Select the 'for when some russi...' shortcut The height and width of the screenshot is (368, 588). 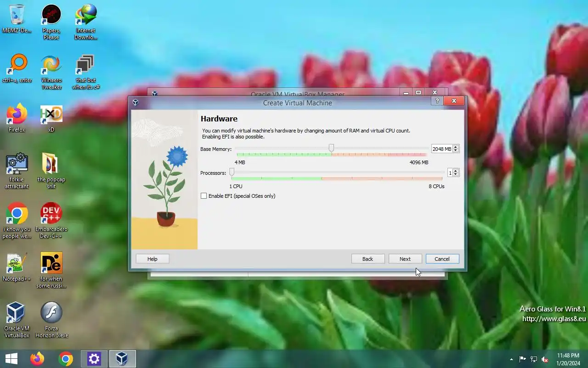51,270
